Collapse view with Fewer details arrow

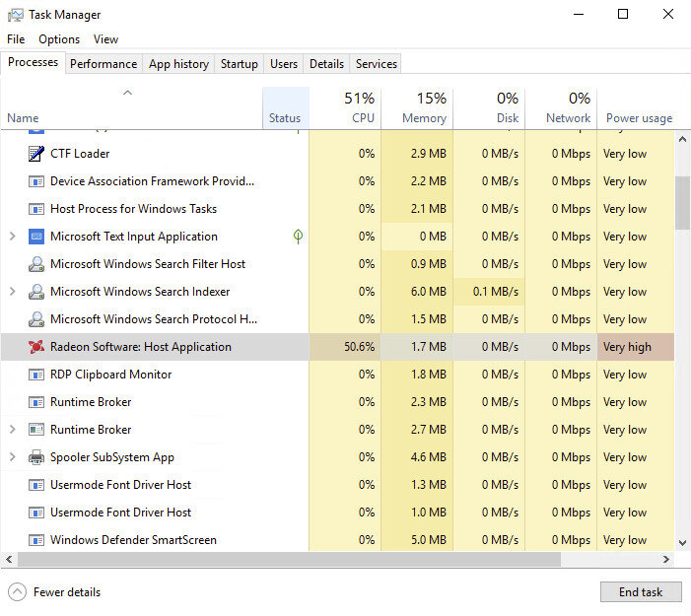point(18,592)
